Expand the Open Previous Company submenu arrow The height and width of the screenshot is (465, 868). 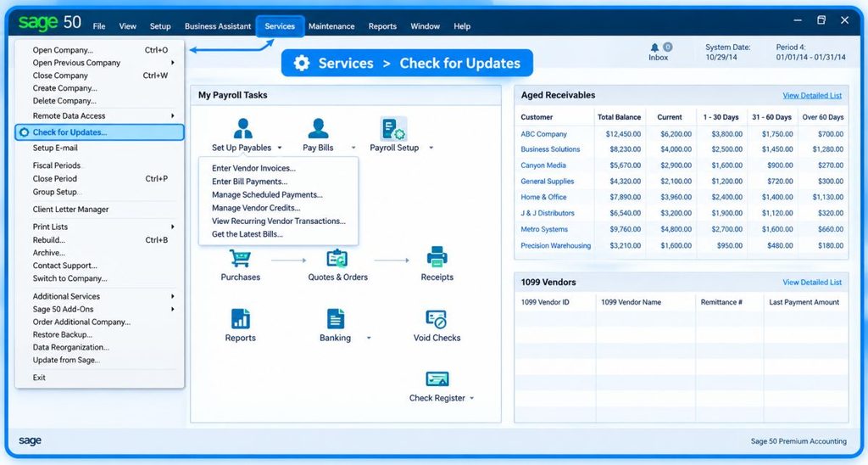(x=173, y=63)
